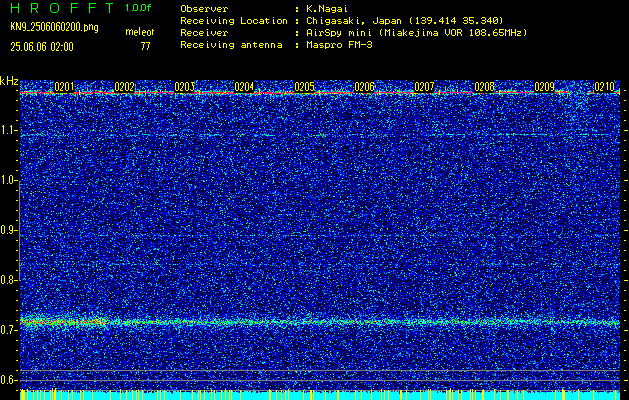Click the 0.6 frequency axis label
The width and height of the screenshot is (629, 400).
pyautogui.click(x=9, y=380)
